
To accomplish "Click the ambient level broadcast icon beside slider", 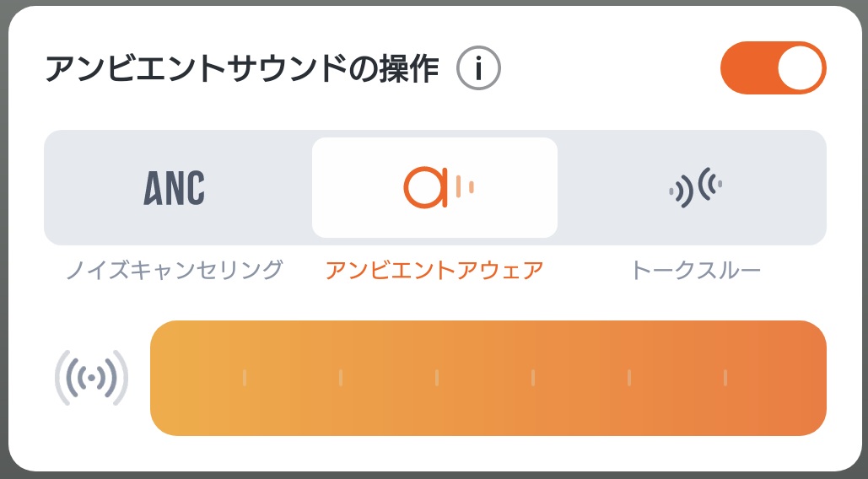I will [x=91, y=378].
